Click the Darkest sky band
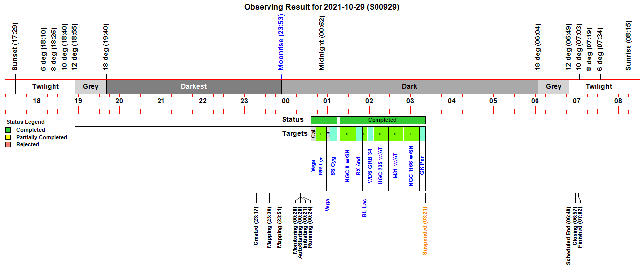Image resolution: width=644 pixels, height=277 pixels. pyautogui.click(x=194, y=86)
